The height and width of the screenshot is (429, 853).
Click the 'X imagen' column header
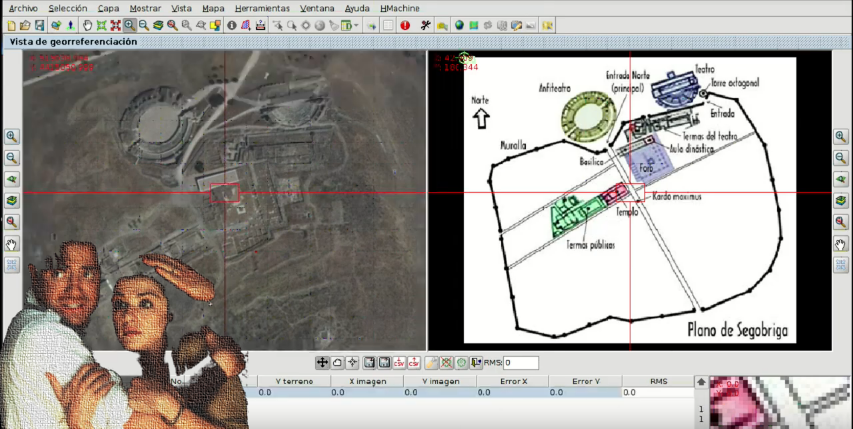pyautogui.click(x=366, y=381)
